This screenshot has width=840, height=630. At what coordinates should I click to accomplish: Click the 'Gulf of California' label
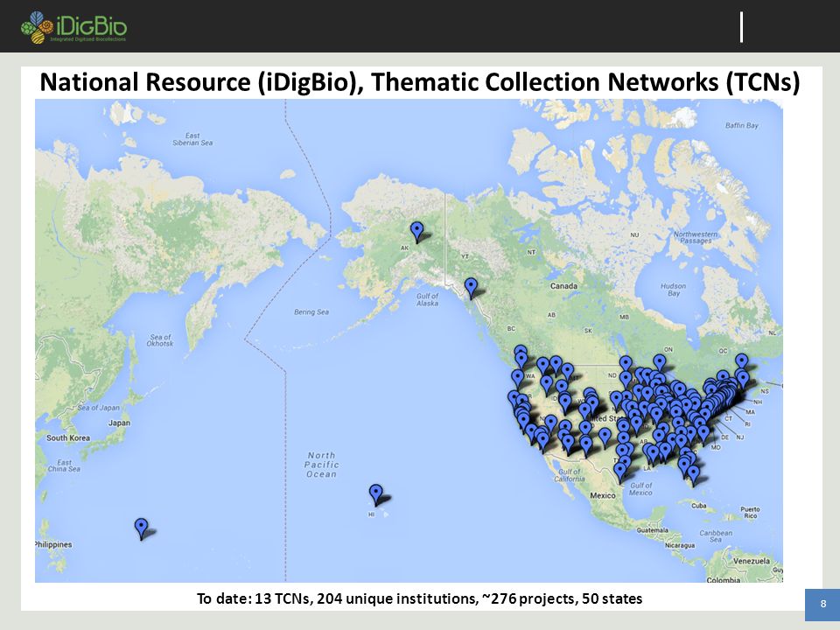coord(569,475)
